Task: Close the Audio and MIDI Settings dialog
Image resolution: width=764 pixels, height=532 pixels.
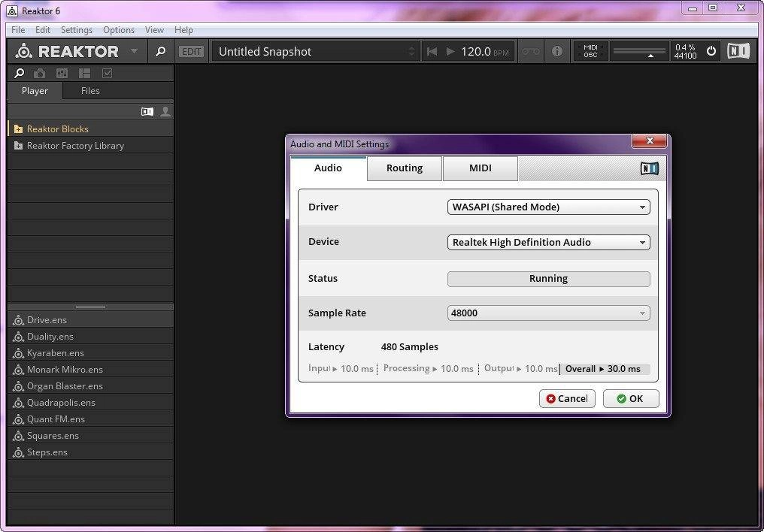Action: coord(650,141)
